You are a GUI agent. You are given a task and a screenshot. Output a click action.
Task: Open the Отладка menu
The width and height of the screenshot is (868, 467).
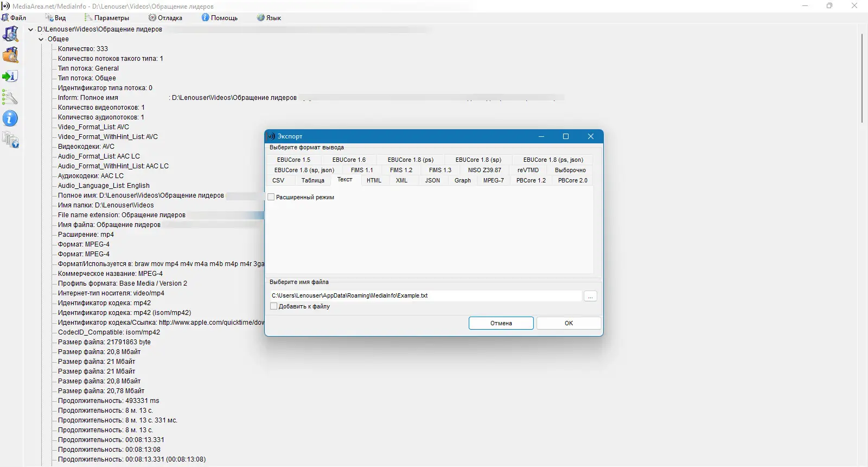click(165, 18)
